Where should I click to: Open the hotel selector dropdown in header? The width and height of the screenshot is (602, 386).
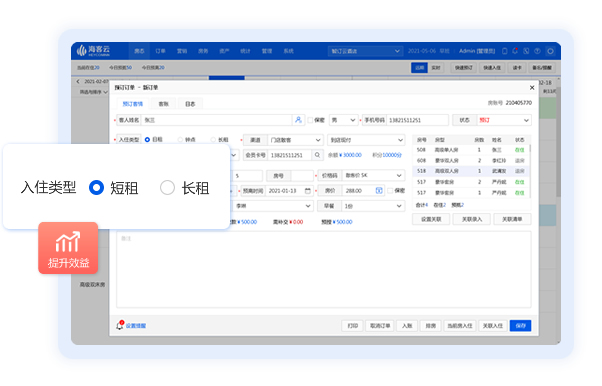pyautogui.click(x=365, y=51)
